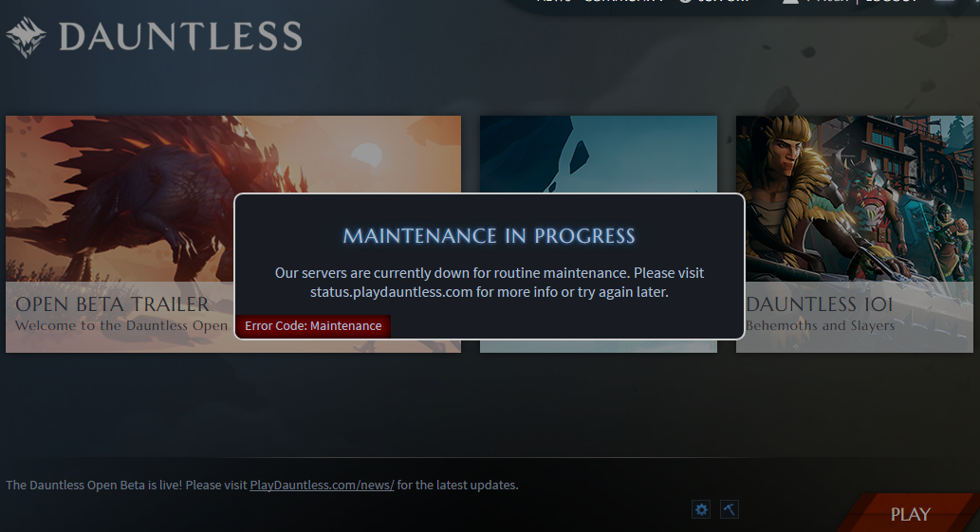Start the game with the PLAY button

(910, 514)
